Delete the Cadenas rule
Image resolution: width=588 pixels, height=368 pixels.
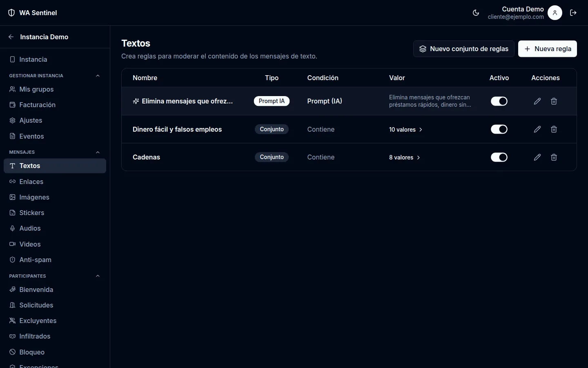point(554,157)
